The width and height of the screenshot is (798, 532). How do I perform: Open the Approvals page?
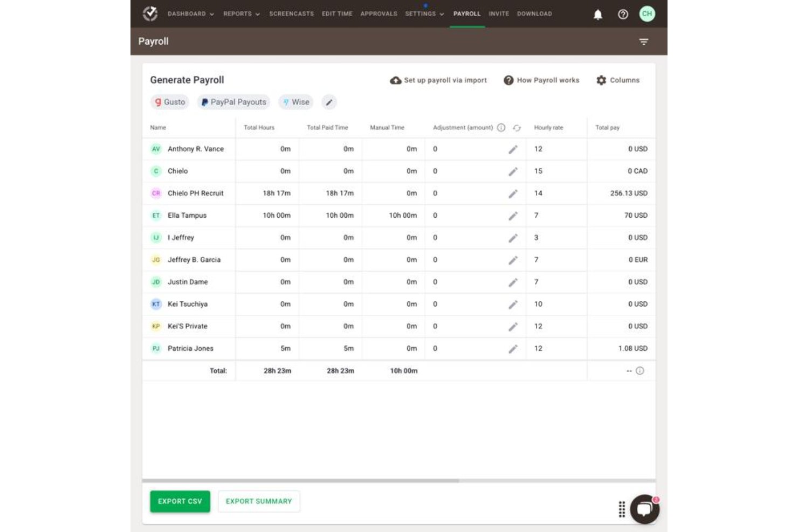pyautogui.click(x=379, y=14)
